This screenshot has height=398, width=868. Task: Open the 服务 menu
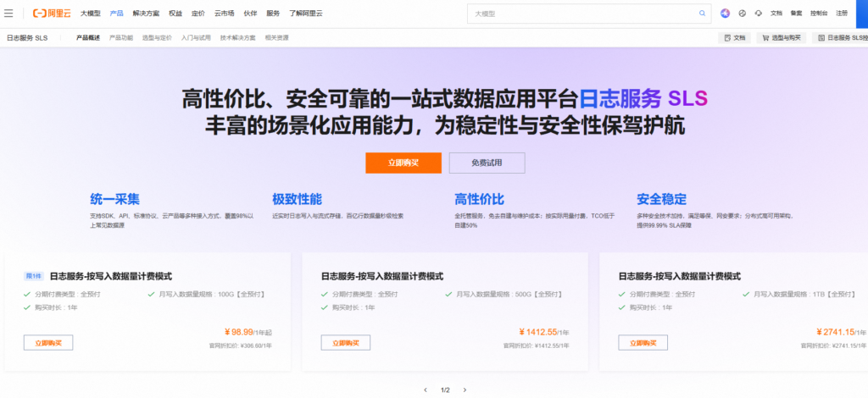273,14
